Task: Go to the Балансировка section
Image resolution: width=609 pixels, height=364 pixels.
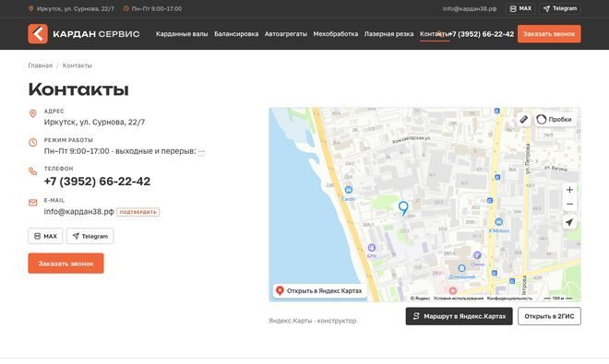Action: pos(236,34)
